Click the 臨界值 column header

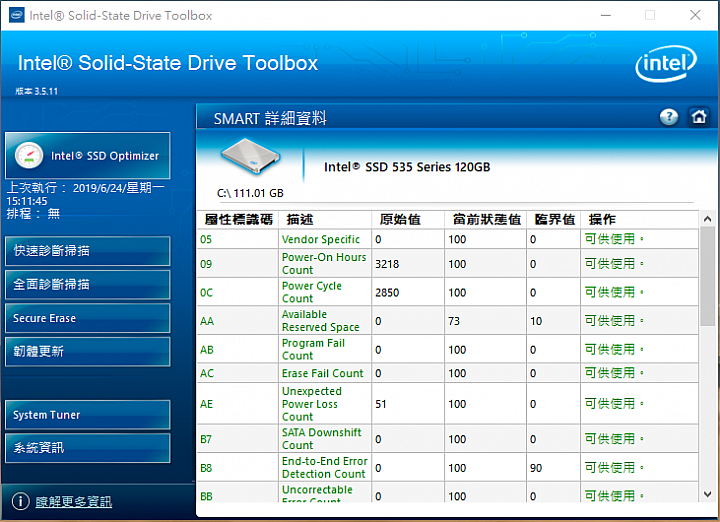(554, 219)
